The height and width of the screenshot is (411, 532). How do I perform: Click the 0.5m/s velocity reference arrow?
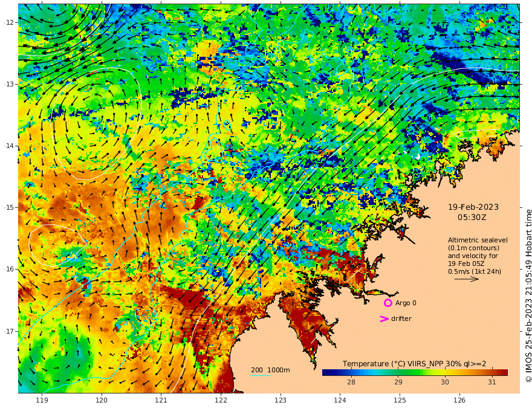point(467,279)
